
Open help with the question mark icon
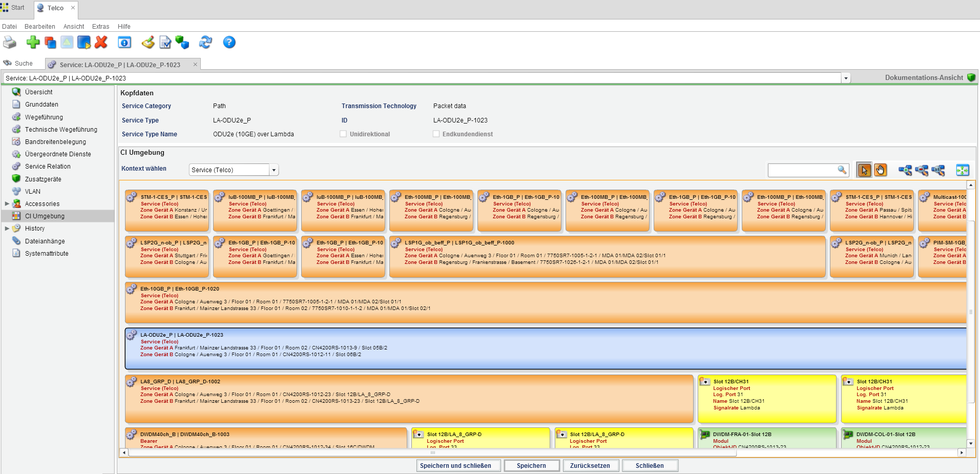pos(229,43)
